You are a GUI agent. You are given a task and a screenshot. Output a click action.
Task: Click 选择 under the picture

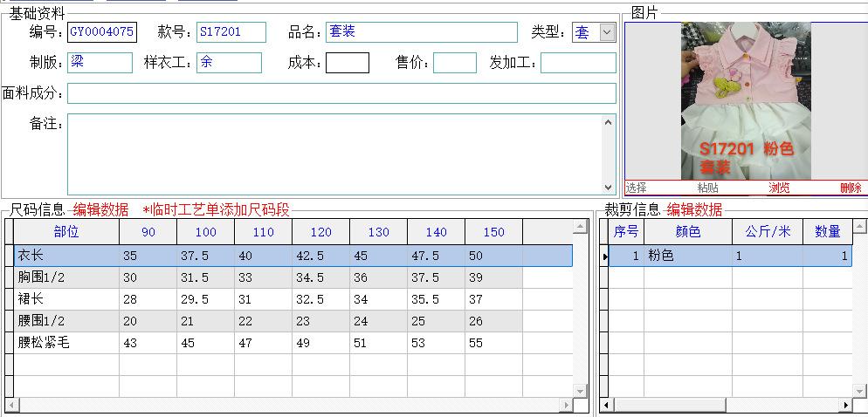click(636, 188)
